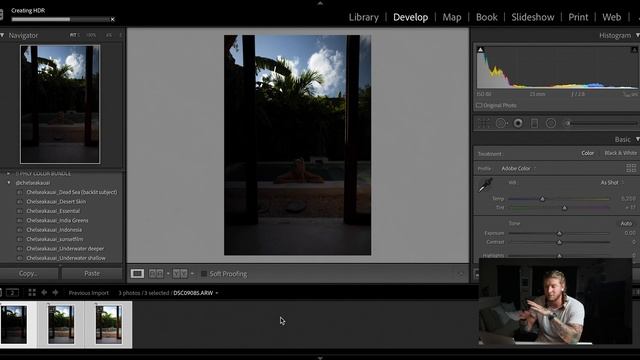Viewport: 640px width, 360px height.
Task: Select the Radial Filter tool icon
Action: pyautogui.click(x=551, y=123)
